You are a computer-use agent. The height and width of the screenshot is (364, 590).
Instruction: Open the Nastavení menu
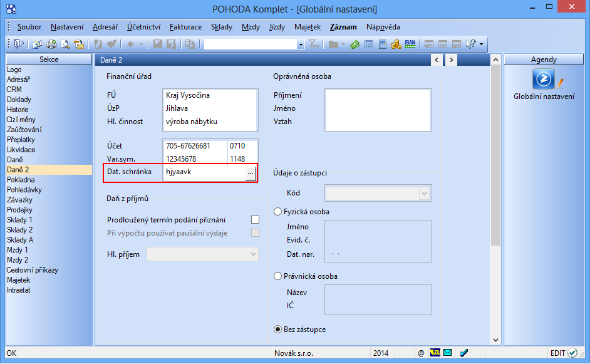[67, 27]
